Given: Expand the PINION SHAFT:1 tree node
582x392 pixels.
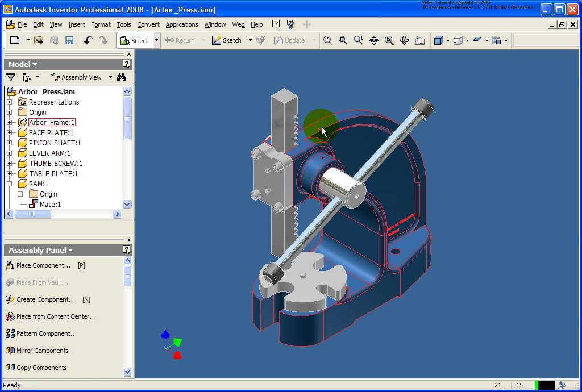Looking at the screenshot, I should coord(10,143).
